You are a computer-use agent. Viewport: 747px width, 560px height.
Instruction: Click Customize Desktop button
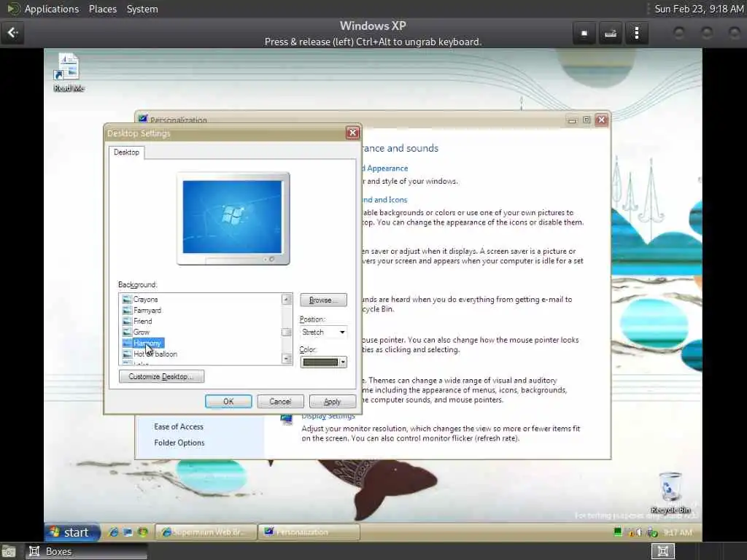161,376
